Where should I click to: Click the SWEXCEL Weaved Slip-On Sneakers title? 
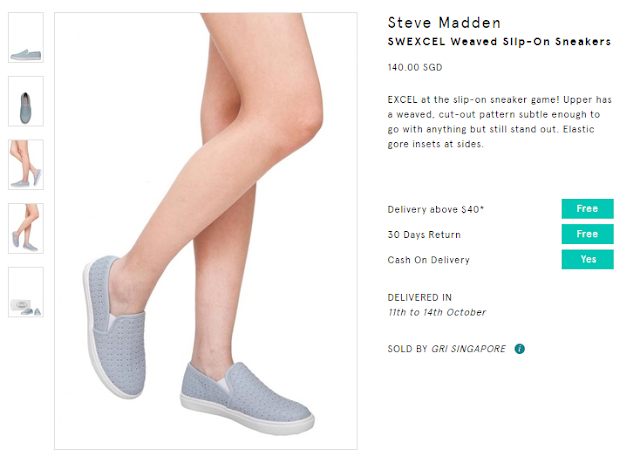[x=499, y=42]
